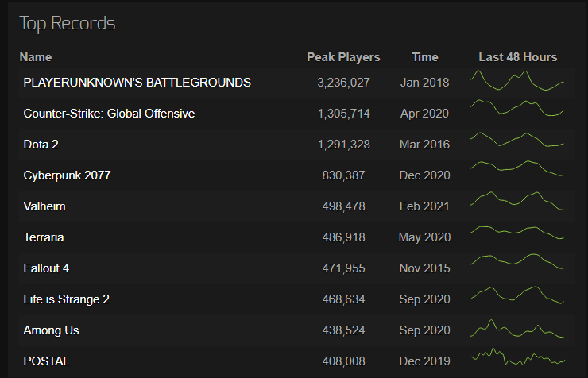The height and width of the screenshot is (378, 588).
Task: Click the Valheim last 48 hours chart
Action: [x=517, y=201]
